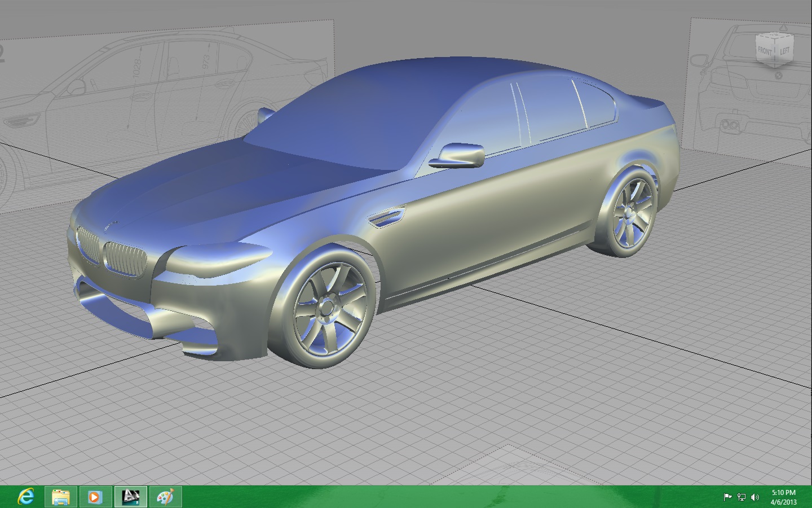
Task: Click the cone marker above the ViewCube
Action: tap(783, 28)
